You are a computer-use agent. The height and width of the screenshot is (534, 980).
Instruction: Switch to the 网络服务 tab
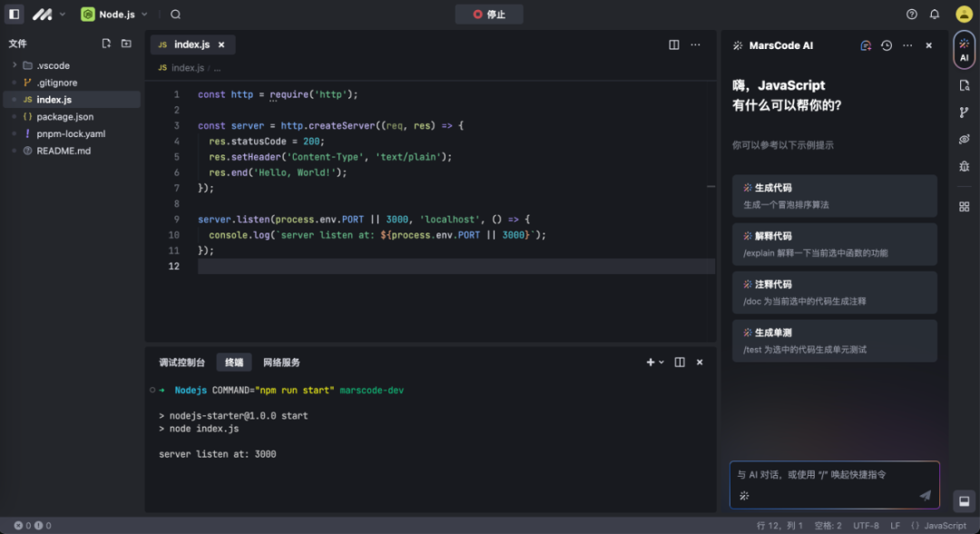pyautogui.click(x=281, y=362)
